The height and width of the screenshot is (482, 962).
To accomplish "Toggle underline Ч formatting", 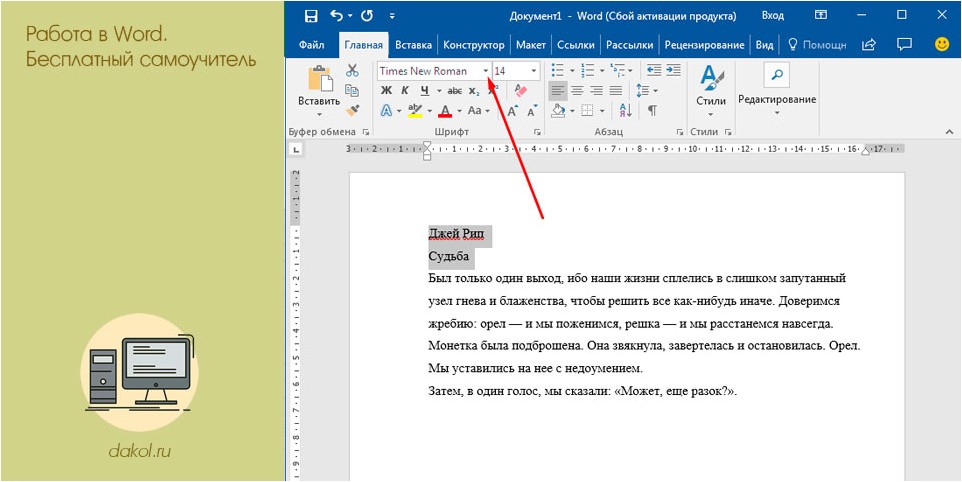I will pos(425,91).
